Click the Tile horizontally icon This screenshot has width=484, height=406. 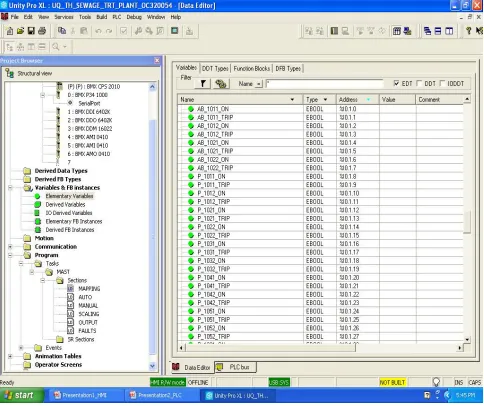[x=438, y=31]
